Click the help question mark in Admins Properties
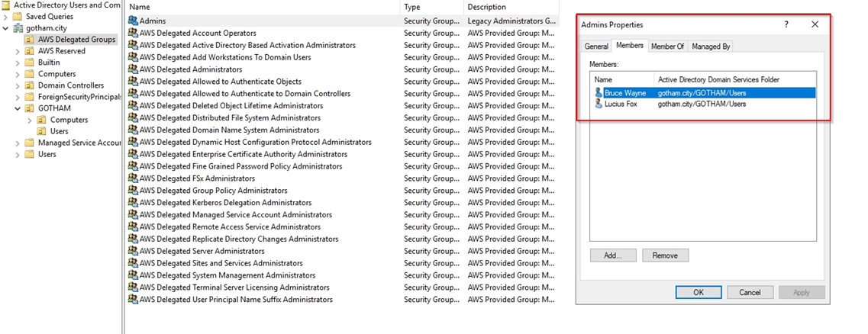The image size is (868, 334). tap(786, 25)
